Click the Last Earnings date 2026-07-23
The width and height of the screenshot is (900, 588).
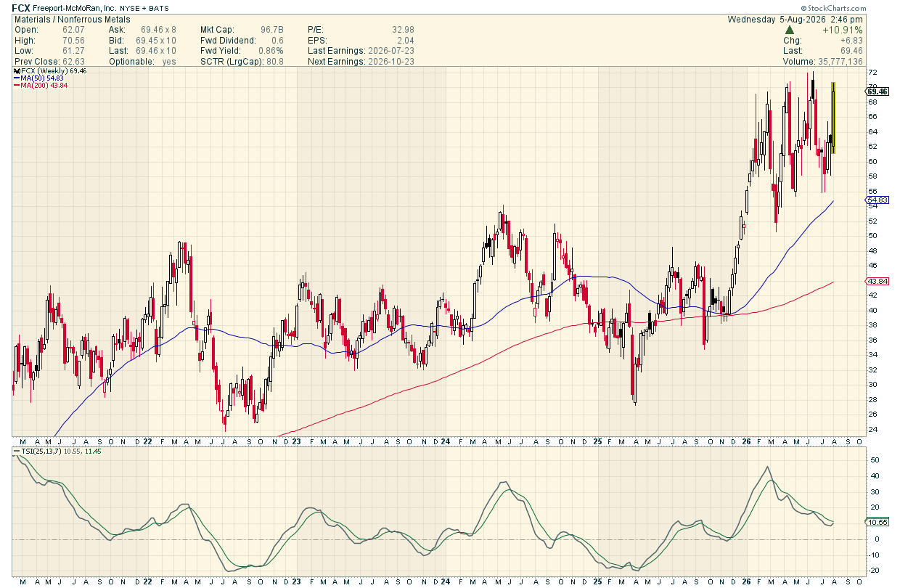(390, 51)
